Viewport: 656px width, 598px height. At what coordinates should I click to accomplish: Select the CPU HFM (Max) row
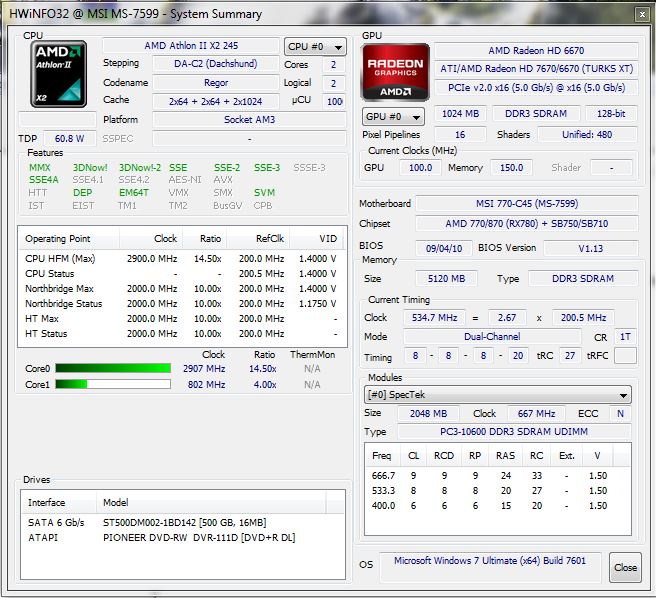pos(183,259)
